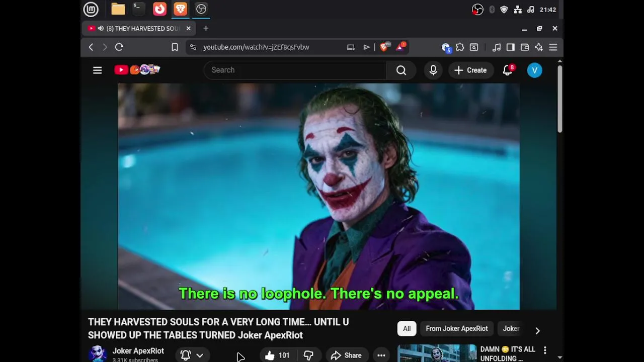Click the magnifier search button

point(401,70)
